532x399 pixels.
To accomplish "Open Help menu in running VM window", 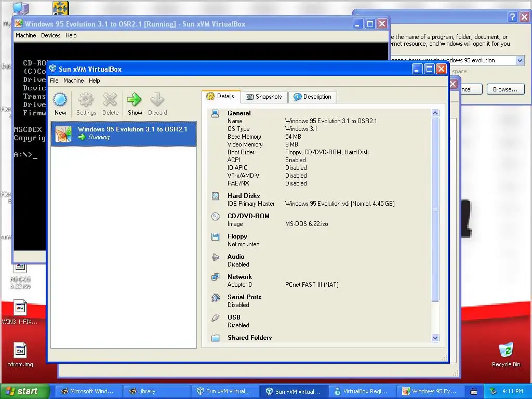I will 71,35.
